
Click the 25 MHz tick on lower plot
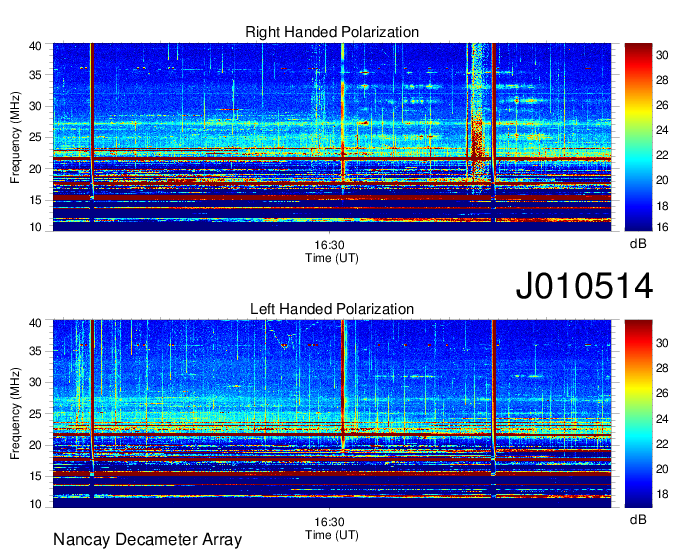[x=35, y=414]
